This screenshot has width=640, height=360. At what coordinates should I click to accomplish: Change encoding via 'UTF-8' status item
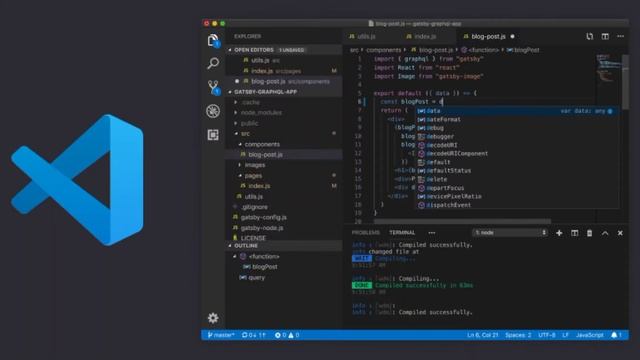coord(547,335)
